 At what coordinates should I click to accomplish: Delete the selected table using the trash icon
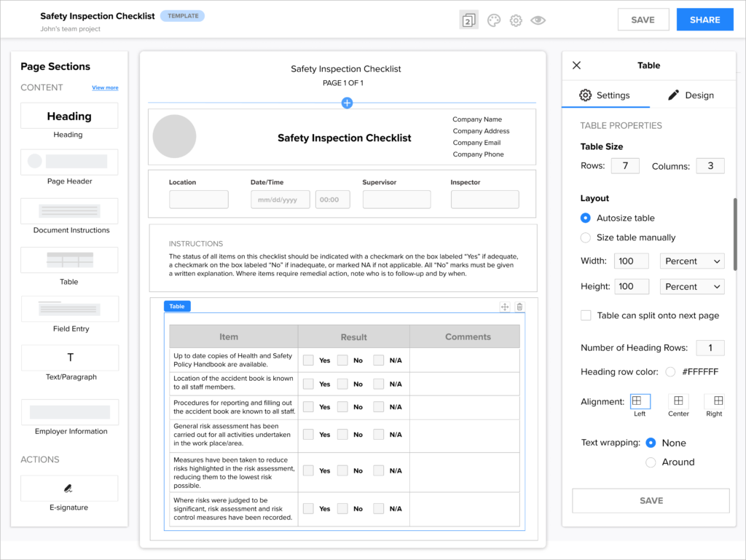click(519, 307)
